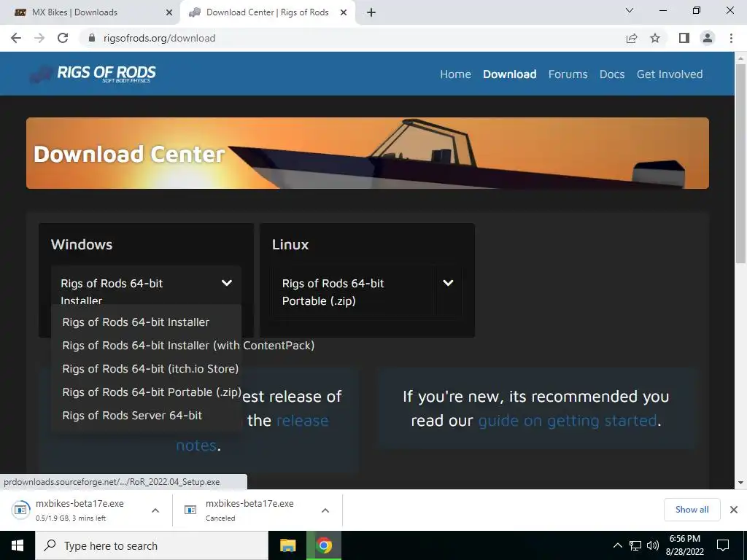Image resolution: width=747 pixels, height=560 pixels.
Task: Open the network tray icon
Action: [635, 545]
